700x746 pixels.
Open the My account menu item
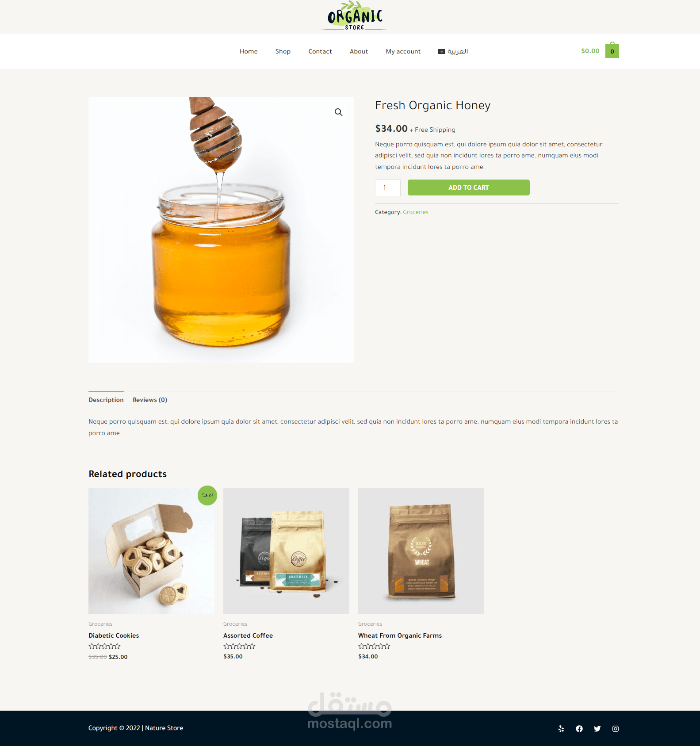[403, 51]
